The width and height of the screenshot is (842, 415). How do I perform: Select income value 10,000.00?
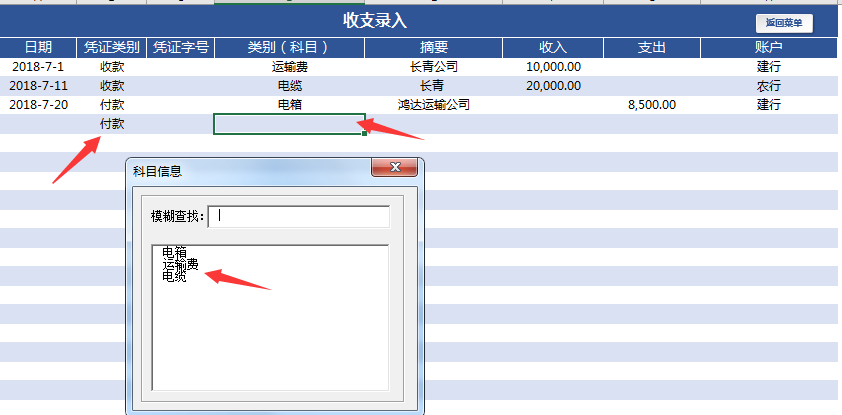553,67
